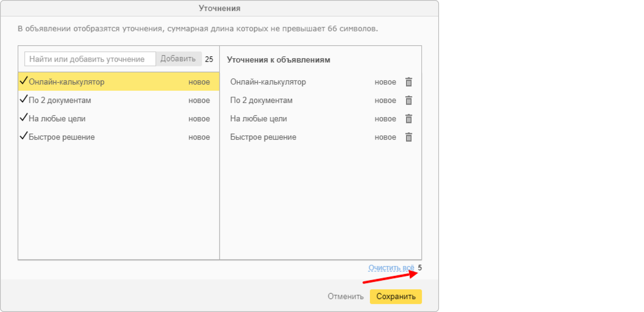Save with the Сохранить button
644x312 pixels.
point(396,296)
